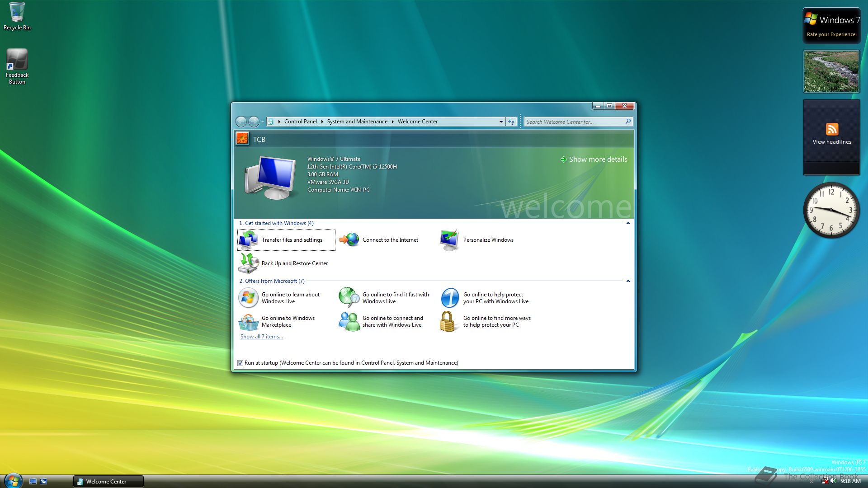Open the Feedback Button desktop shortcut
This screenshot has height=488, width=868.
click(17, 66)
